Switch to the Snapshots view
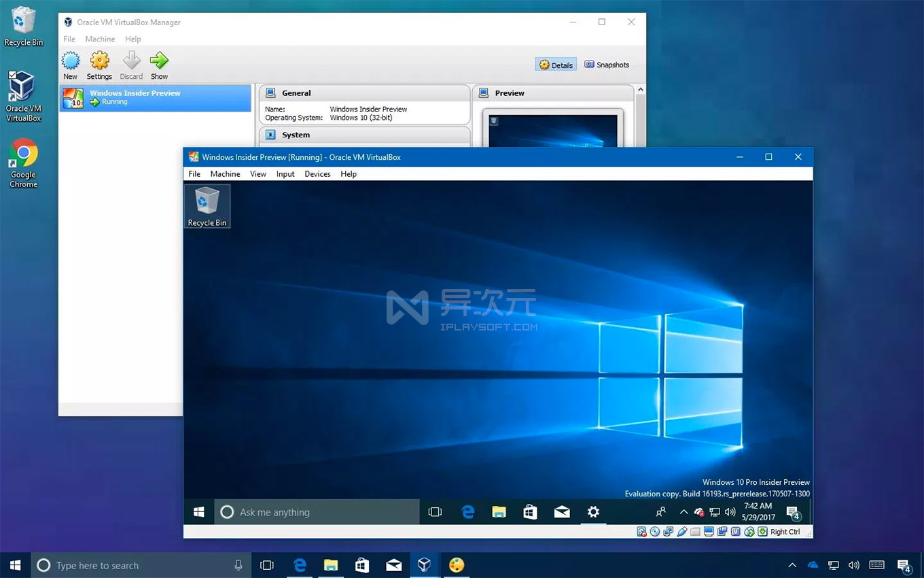924x578 pixels. click(607, 65)
